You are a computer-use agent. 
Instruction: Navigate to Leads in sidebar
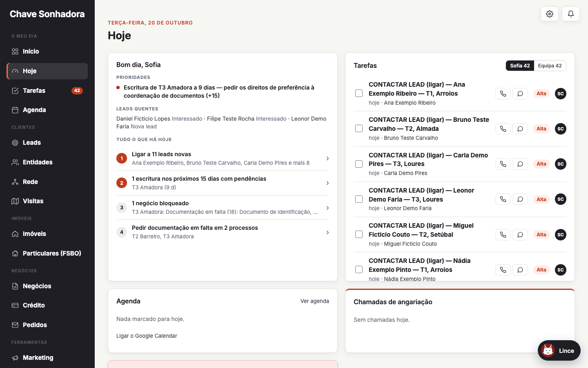click(x=47, y=143)
